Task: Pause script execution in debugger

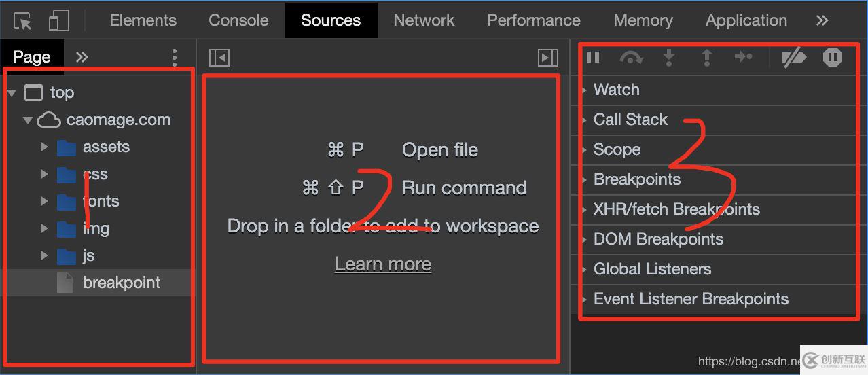Action: pos(593,57)
